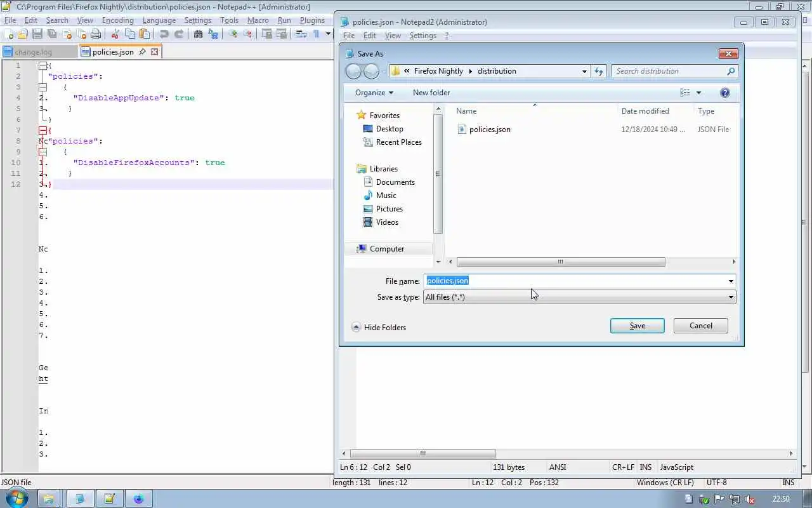The width and height of the screenshot is (812, 508).
Task: Open the Language menu in Notepad++
Action: click(x=159, y=20)
